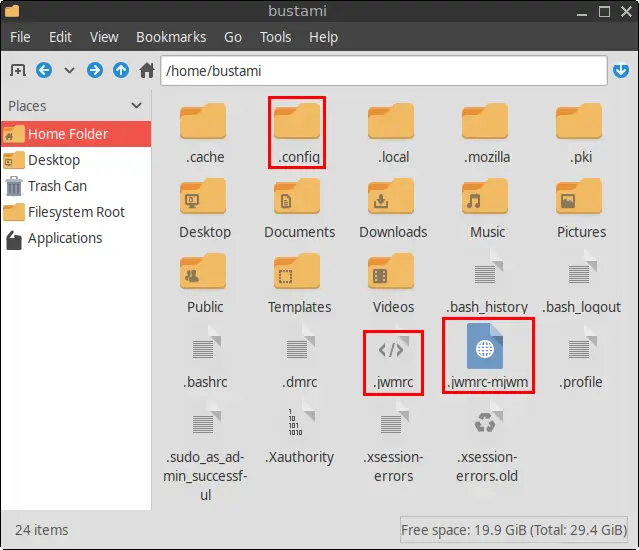Select the Public folder icon
The height and width of the screenshot is (550, 639).
[x=203, y=271]
